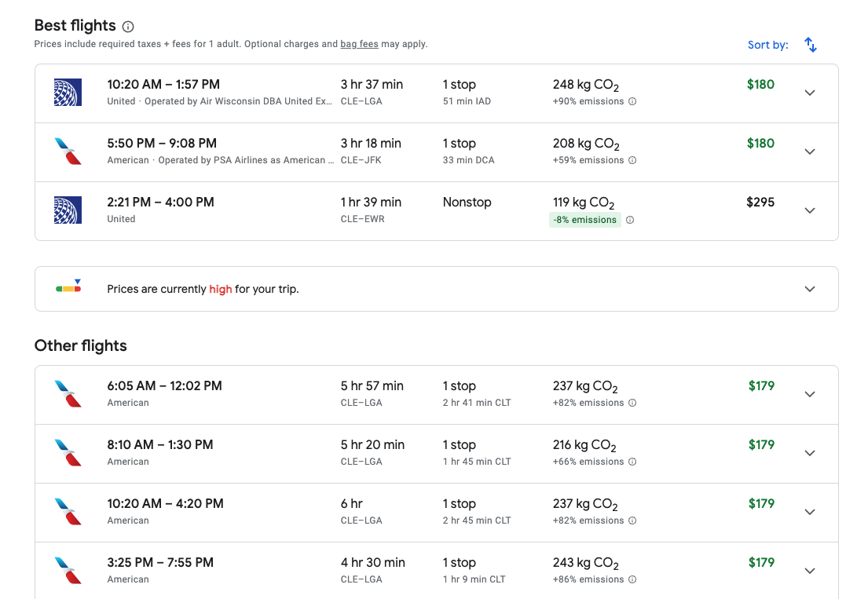Click American Airlines logo on 5:50 PM flight
Viewport: 868px width, 599px height.
[x=68, y=152]
